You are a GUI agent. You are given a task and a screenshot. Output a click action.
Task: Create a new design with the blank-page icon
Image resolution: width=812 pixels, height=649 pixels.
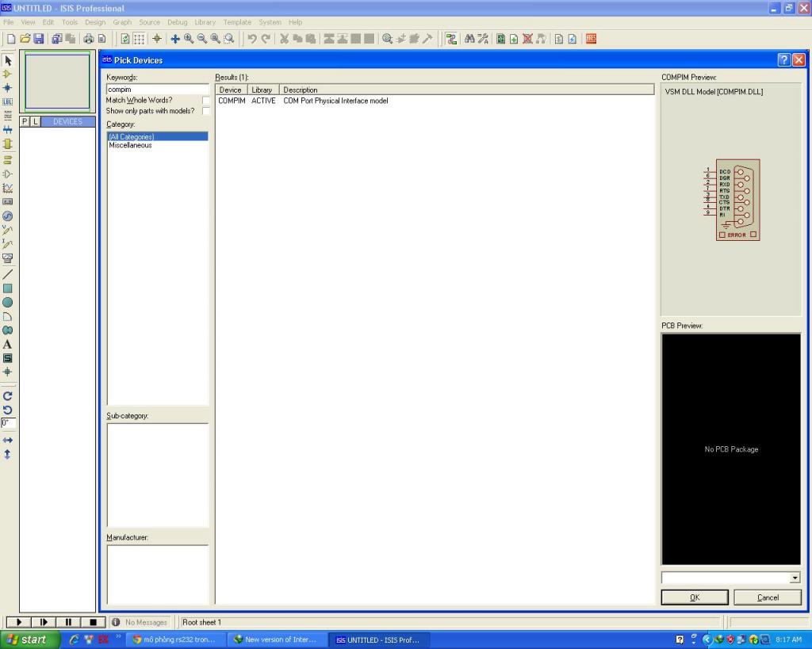coord(11,39)
